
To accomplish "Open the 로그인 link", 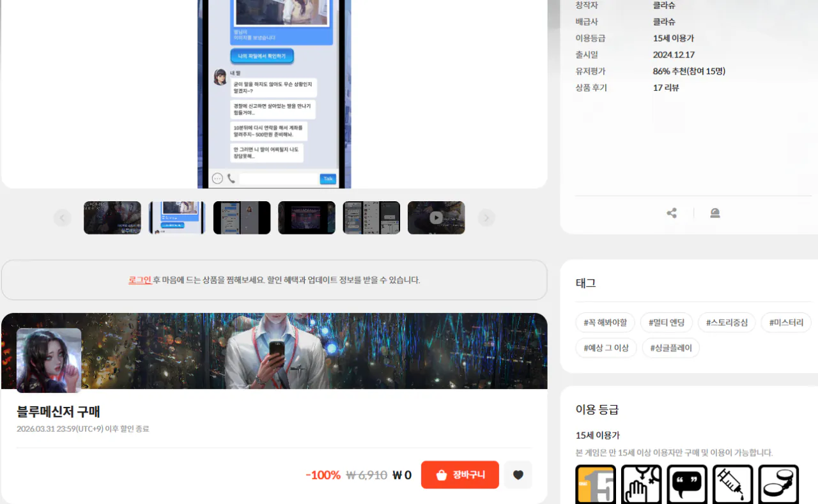I will coord(140,279).
